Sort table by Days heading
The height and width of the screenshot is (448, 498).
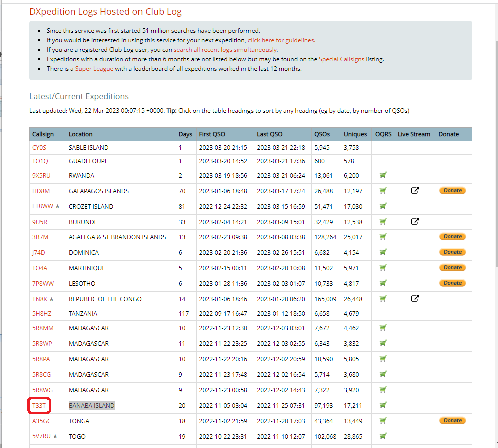(185, 134)
